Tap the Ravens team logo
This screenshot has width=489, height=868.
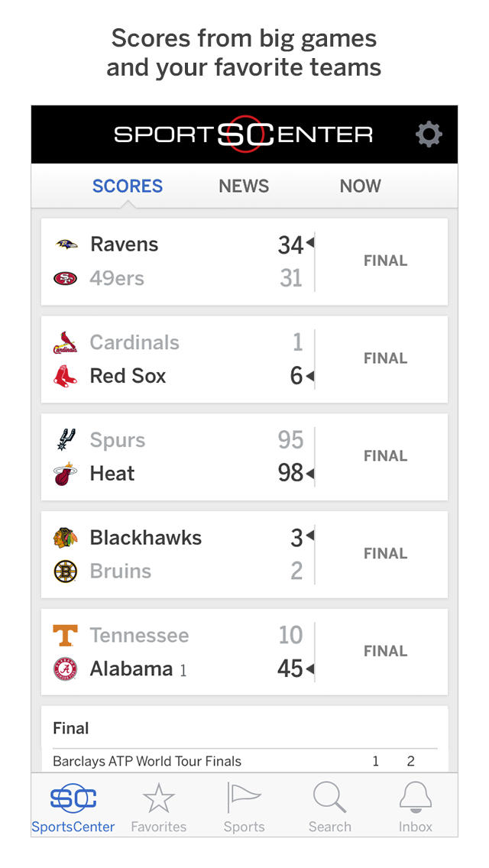pos(66,245)
